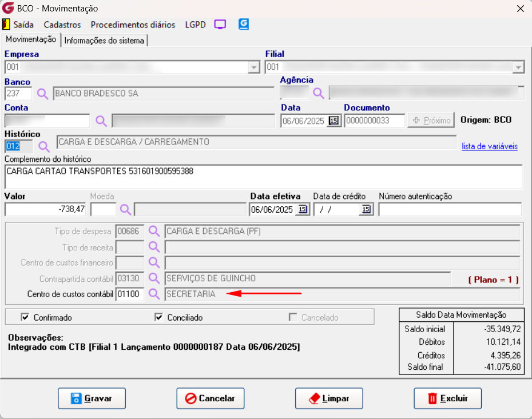Toggle the Confirmado checkbox
Screen dimensions: 532x419
(25, 317)
